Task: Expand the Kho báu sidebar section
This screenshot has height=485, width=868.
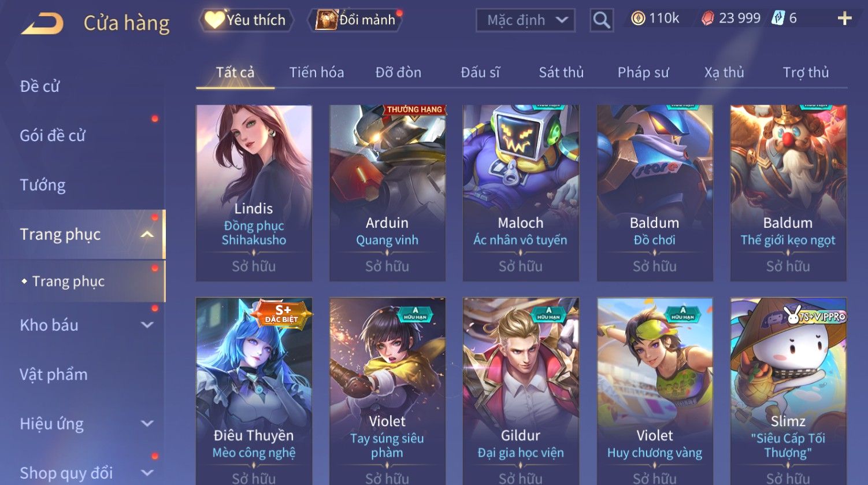Action: click(x=147, y=325)
